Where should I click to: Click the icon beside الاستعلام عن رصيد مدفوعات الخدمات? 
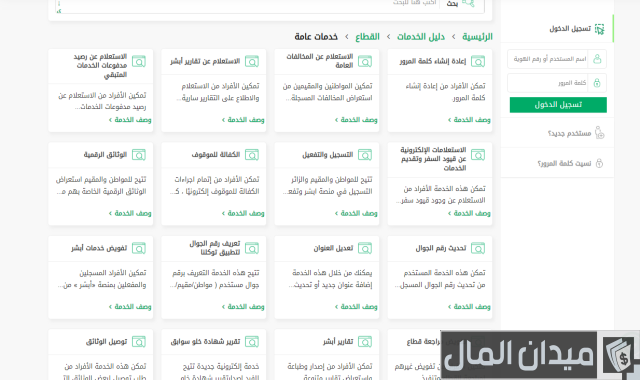tap(139, 62)
